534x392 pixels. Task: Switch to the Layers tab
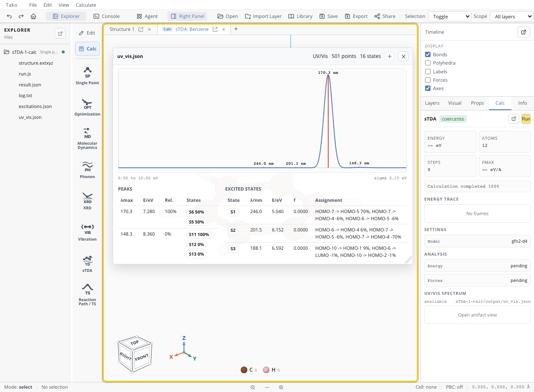coord(432,103)
